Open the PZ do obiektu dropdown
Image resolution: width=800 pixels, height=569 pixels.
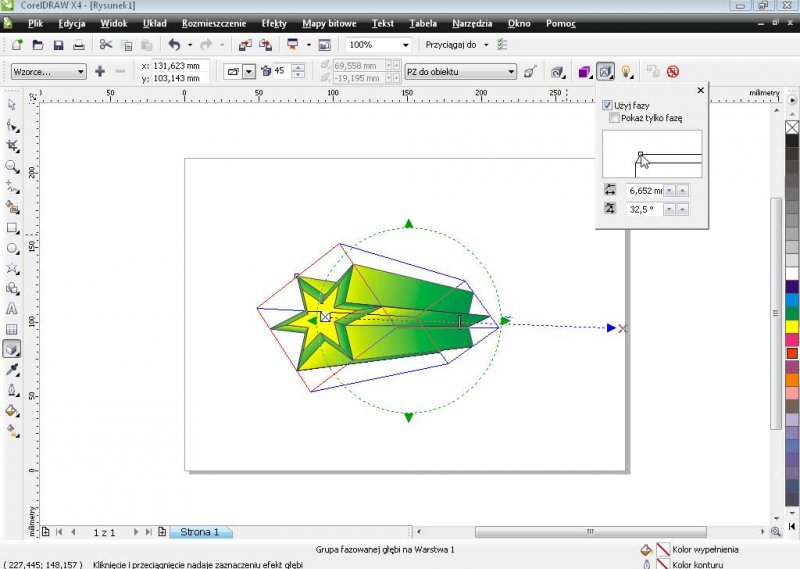click(510, 72)
